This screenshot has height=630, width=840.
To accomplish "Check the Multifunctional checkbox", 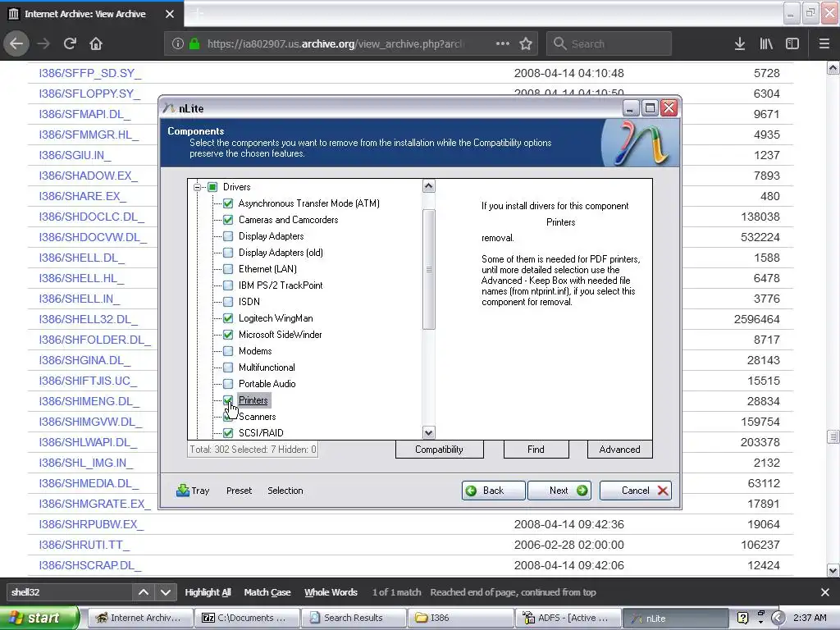I will click(x=228, y=367).
